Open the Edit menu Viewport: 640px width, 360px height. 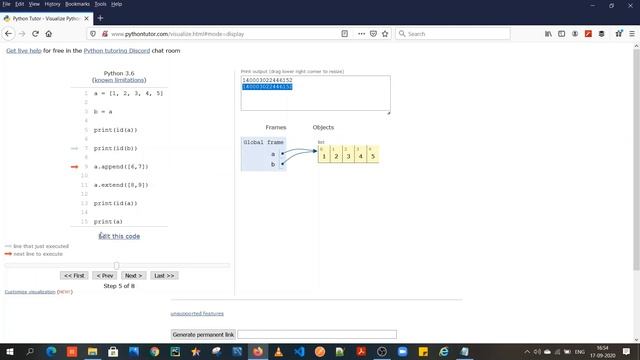20,4
